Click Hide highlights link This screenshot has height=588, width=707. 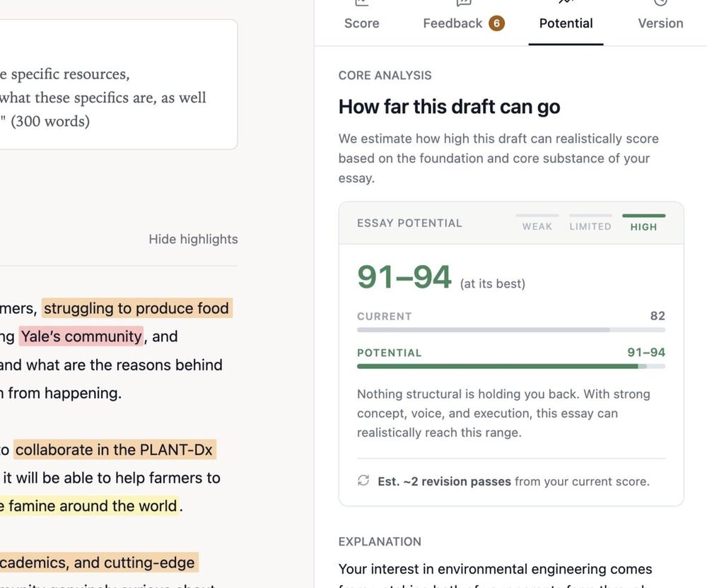[x=193, y=239]
